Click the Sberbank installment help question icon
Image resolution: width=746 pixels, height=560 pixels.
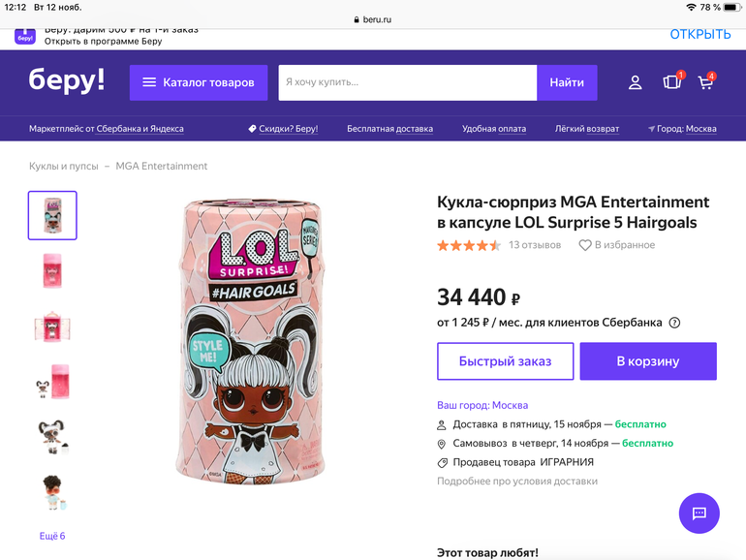pos(675,323)
